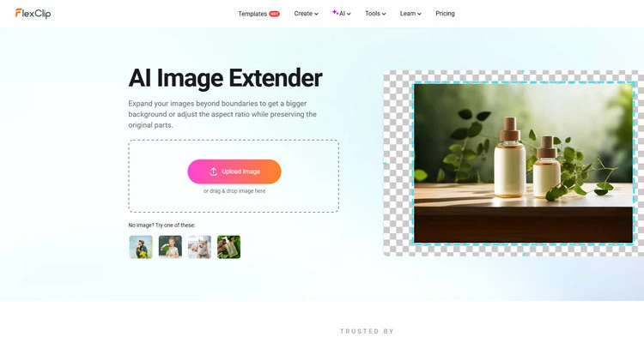The width and height of the screenshot is (644, 343).
Task: Expand the Learn dropdown menu
Action: click(410, 14)
